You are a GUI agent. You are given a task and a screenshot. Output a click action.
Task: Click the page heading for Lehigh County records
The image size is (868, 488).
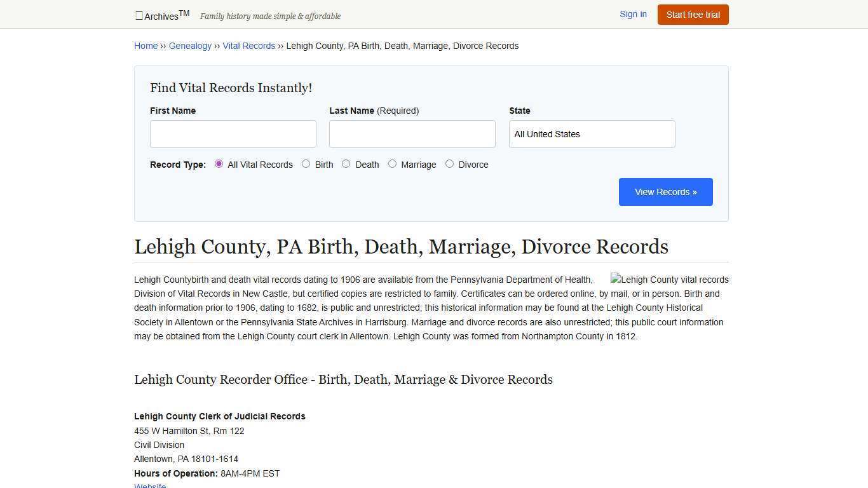coord(401,247)
